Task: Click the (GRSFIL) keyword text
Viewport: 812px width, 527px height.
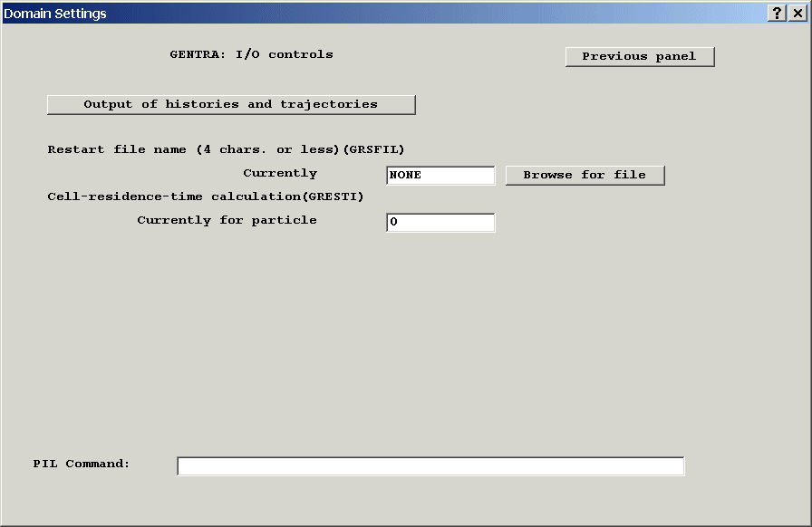Action: 373,149
